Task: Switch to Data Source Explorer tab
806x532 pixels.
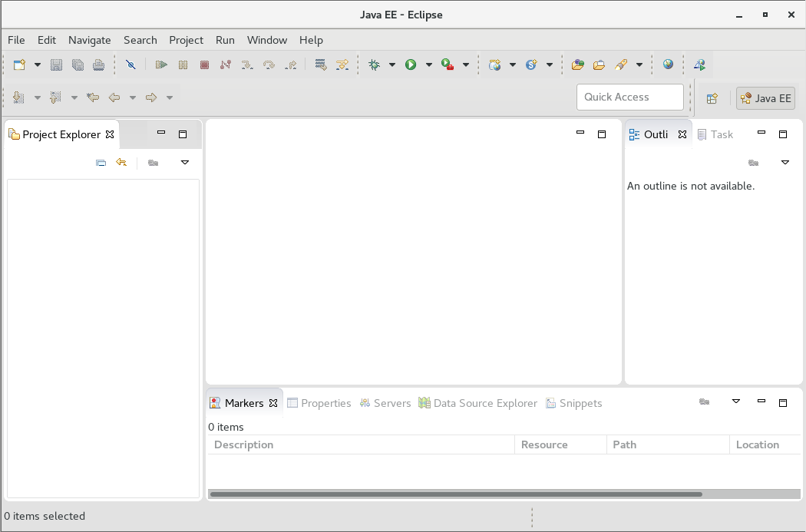Action: click(x=478, y=403)
